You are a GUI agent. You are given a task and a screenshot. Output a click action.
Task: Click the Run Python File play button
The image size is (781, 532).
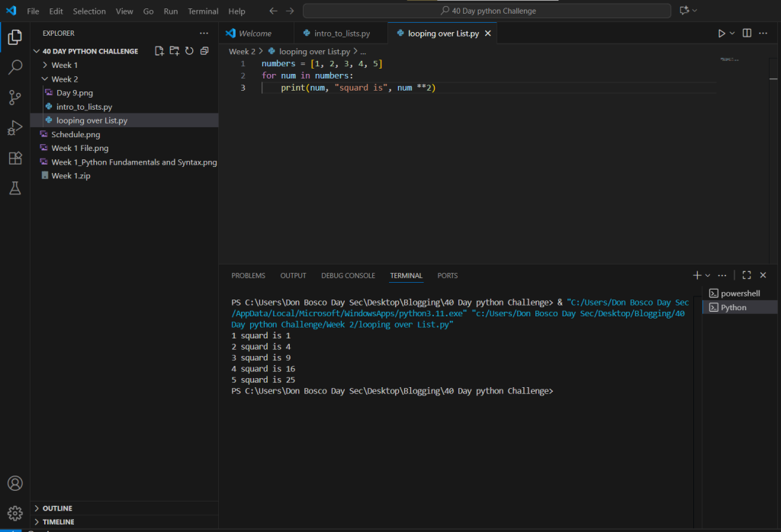click(721, 34)
